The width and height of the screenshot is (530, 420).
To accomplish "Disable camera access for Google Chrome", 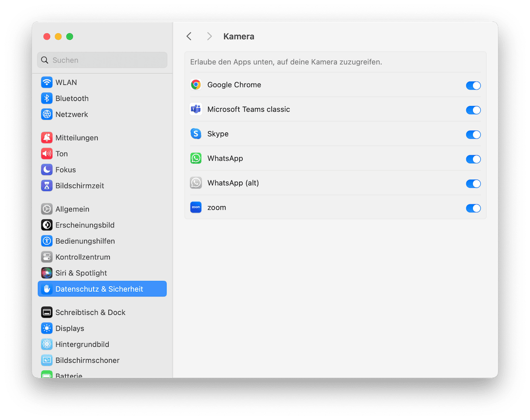I will point(473,85).
